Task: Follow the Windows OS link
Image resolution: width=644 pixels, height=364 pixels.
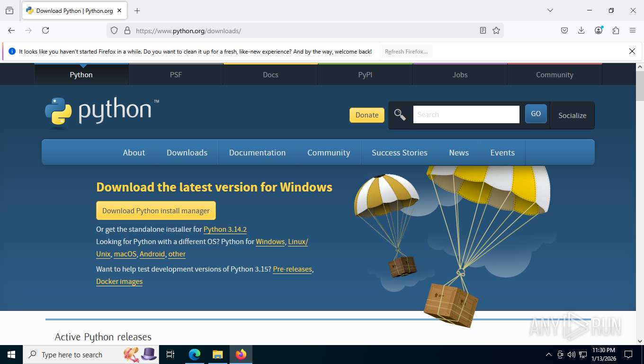Action: [x=270, y=242]
